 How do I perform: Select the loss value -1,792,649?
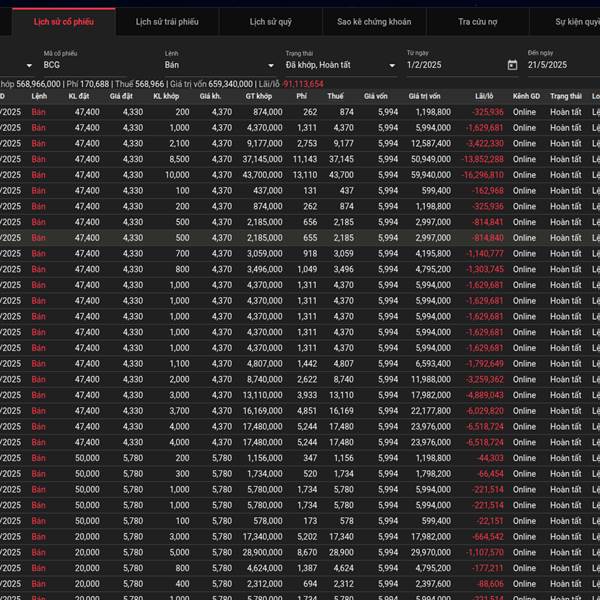[x=484, y=364]
